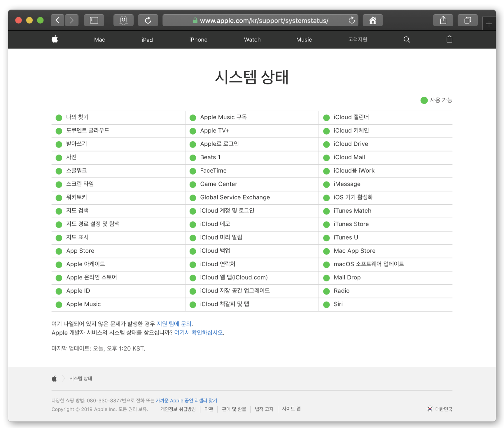Click the 마지막 업데이트 timestamp text
504x428 pixels.
pos(98,348)
